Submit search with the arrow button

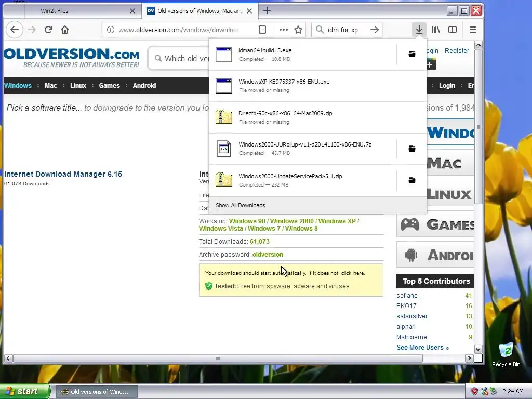pos(375,30)
